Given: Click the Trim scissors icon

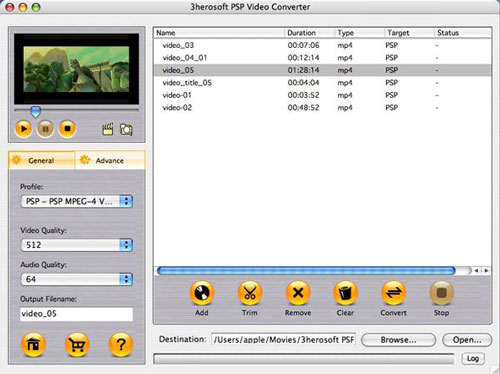Looking at the screenshot, I should pyautogui.click(x=250, y=293).
